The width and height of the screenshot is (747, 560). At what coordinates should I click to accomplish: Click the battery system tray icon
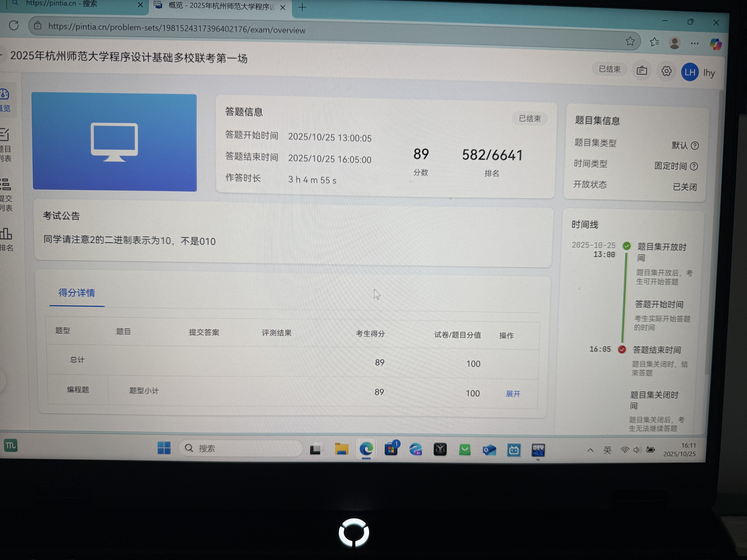tap(650, 450)
